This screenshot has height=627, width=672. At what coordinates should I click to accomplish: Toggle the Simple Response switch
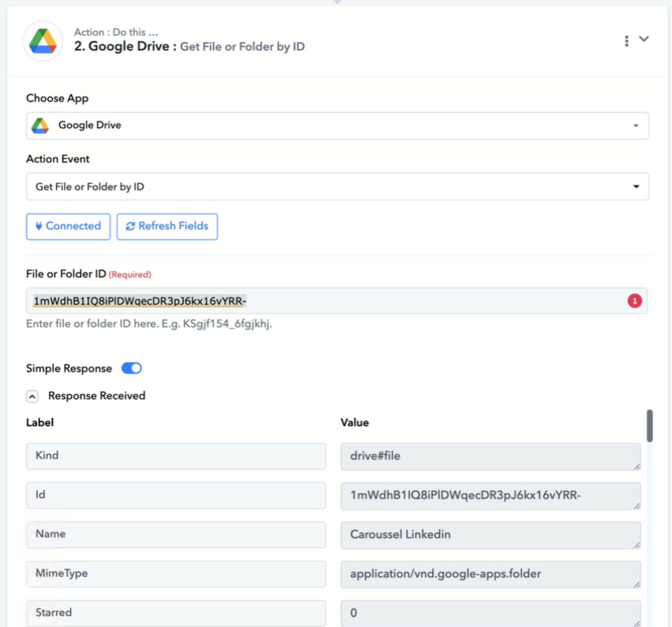(131, 368)
